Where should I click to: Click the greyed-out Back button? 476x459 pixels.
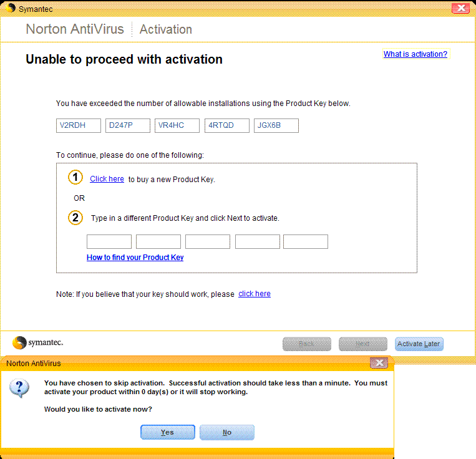(306, 344)
